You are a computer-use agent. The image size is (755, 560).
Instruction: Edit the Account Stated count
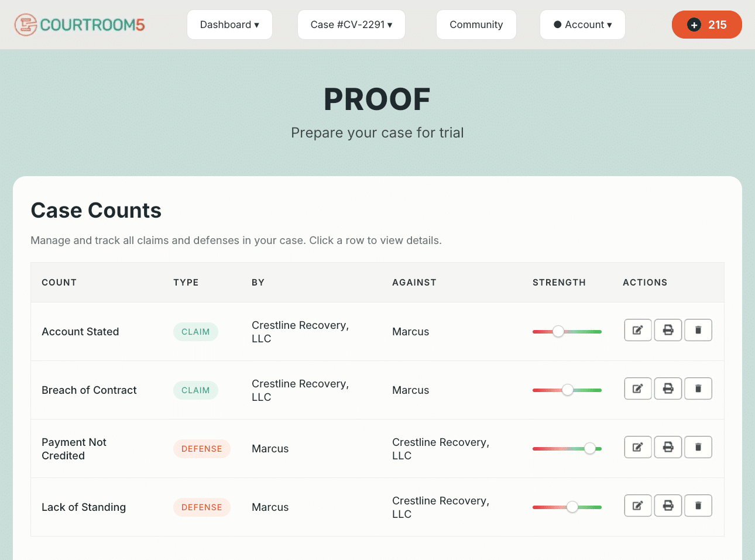click(x=638, y=330)
